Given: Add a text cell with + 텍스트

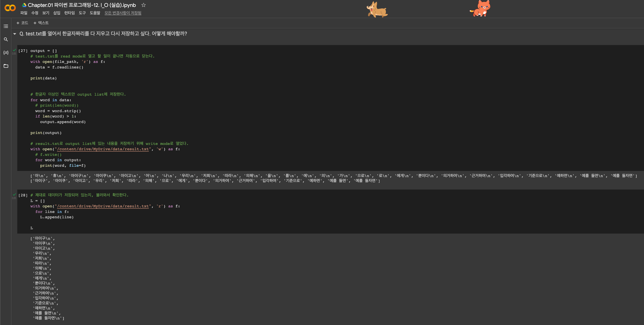Looking at the screenshot, I should tap(41, 23).
